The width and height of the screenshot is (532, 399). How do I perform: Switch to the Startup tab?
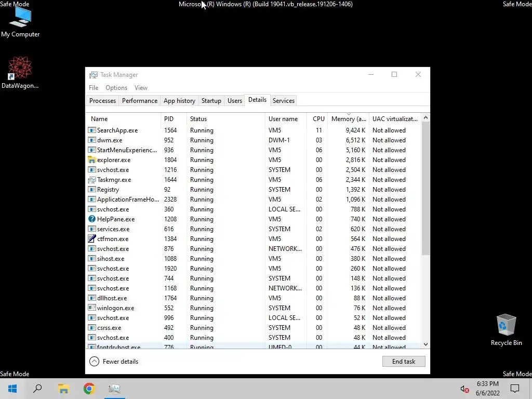(211, 101)
